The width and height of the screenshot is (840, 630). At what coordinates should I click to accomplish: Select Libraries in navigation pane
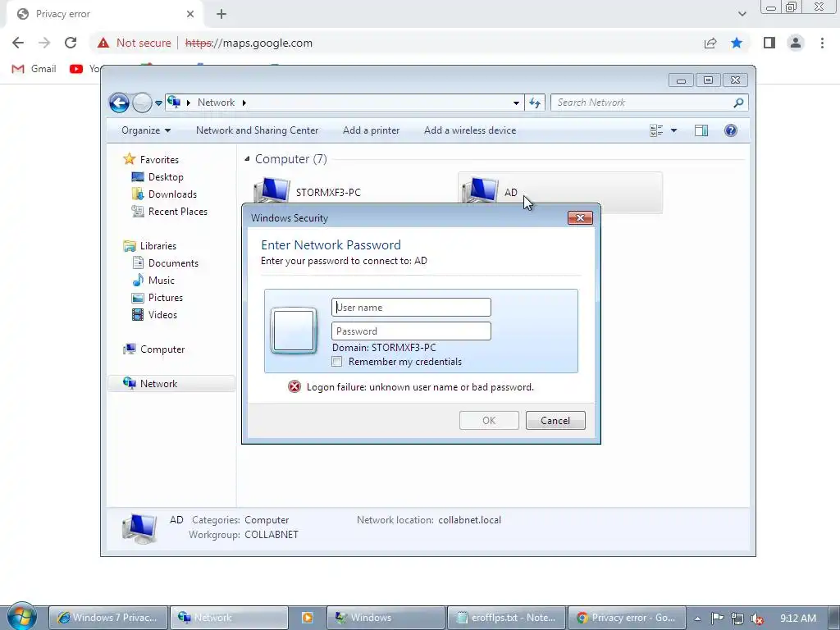click(150, 246)
